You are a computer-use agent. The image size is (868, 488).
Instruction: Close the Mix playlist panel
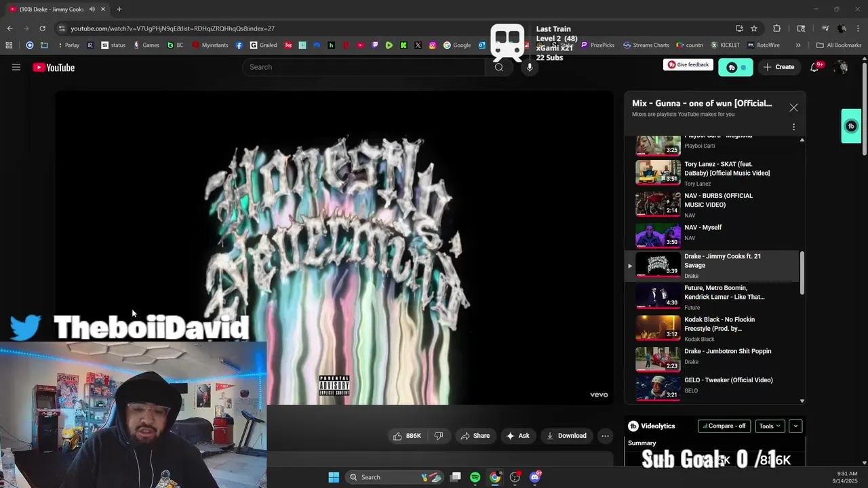point(793,108)
